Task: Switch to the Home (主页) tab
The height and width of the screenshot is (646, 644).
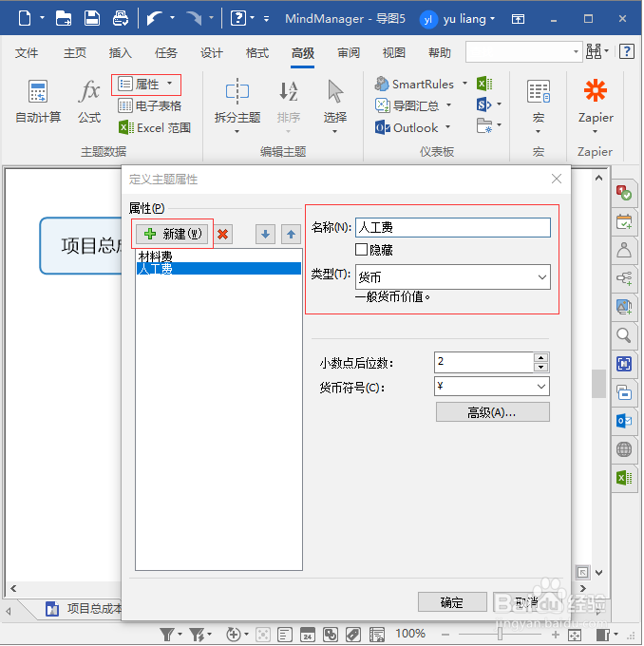Action: pos(75,53)
